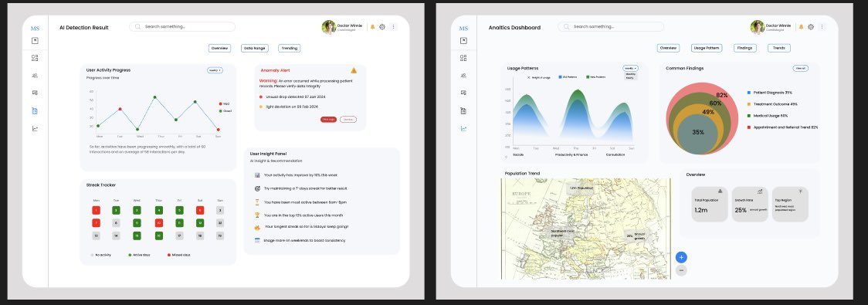Click square panel icon under MS in AI Detection window

(x=35, y=40)
